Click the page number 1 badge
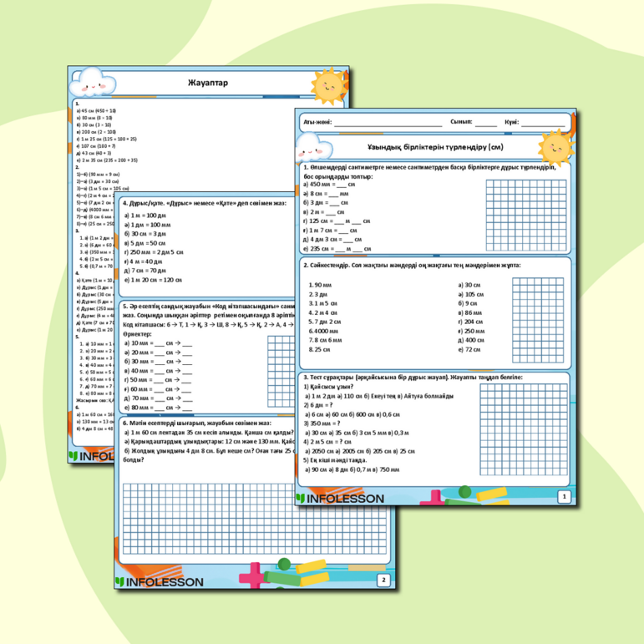644x644 pixels. tap(563, 497)
